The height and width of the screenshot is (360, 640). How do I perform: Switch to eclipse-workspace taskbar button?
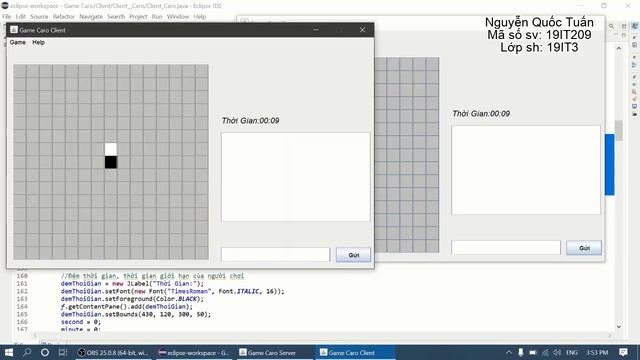point(194,352)
